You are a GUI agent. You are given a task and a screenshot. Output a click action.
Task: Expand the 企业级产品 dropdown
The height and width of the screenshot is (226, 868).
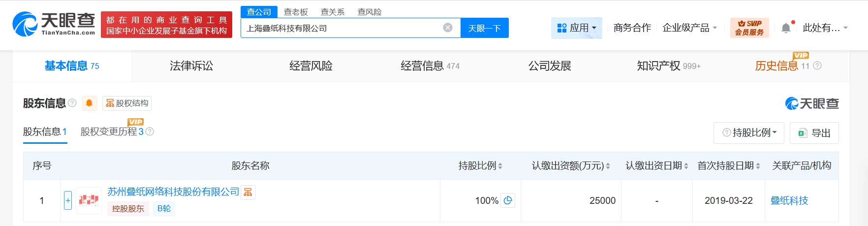pos(689,28)
